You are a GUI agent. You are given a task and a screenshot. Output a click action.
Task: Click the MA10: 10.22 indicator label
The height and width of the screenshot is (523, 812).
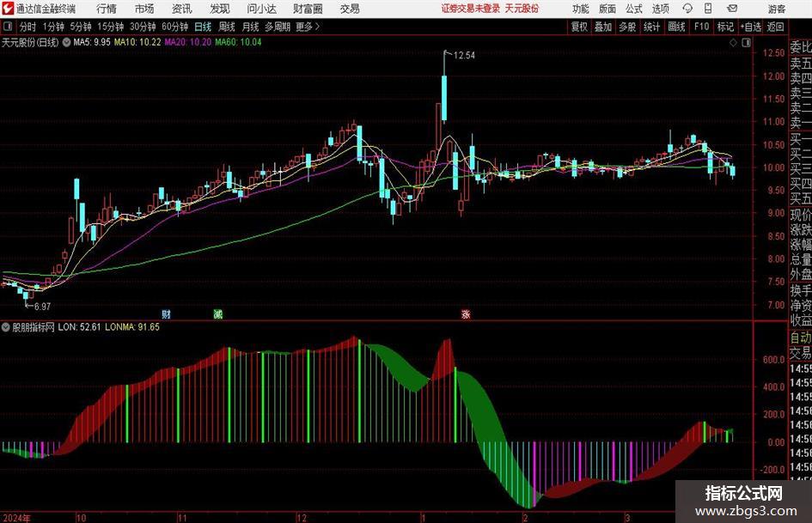[137, 42]
